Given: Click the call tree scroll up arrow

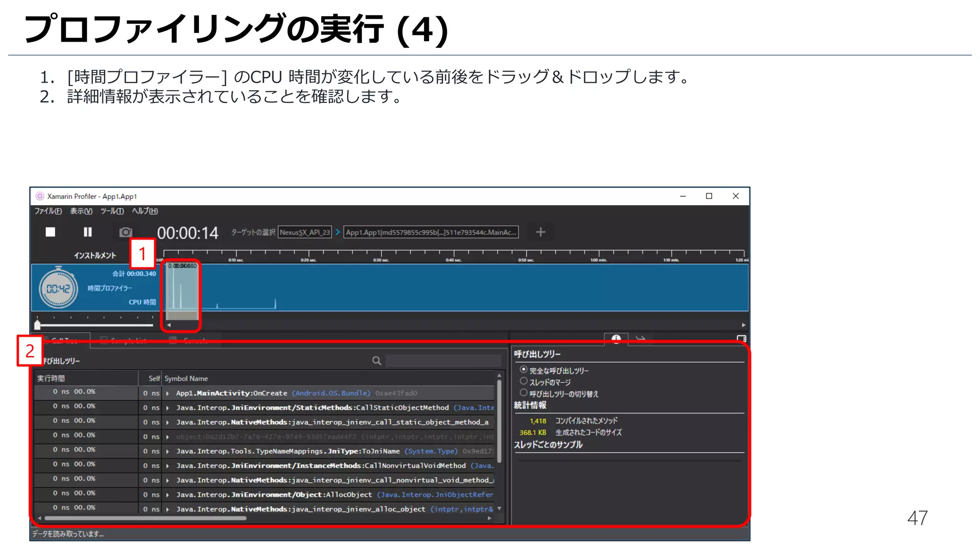Looking at the screenshot, I should (x=499, y=375).
